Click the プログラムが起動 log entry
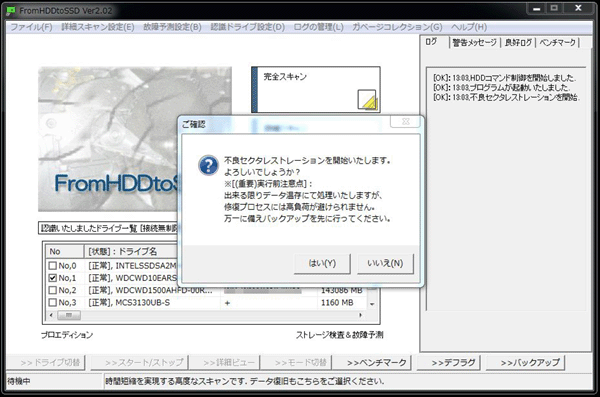 (502, 88)
